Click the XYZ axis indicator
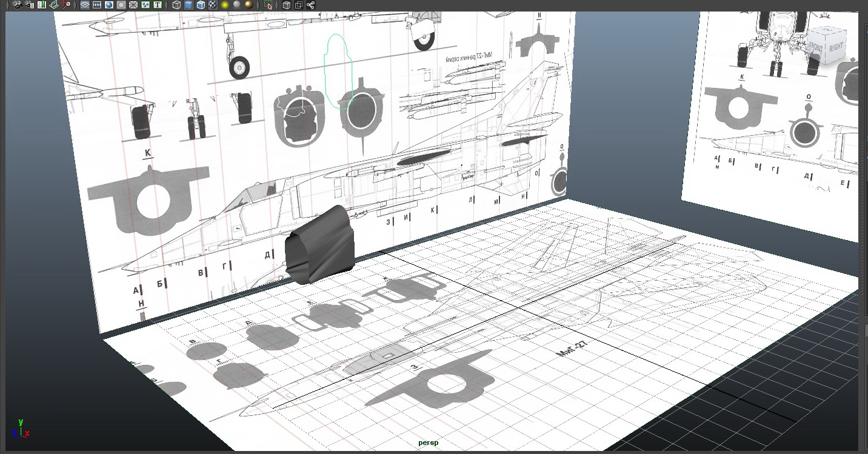This screenshot has width=868, height=454. click(20, 429)
